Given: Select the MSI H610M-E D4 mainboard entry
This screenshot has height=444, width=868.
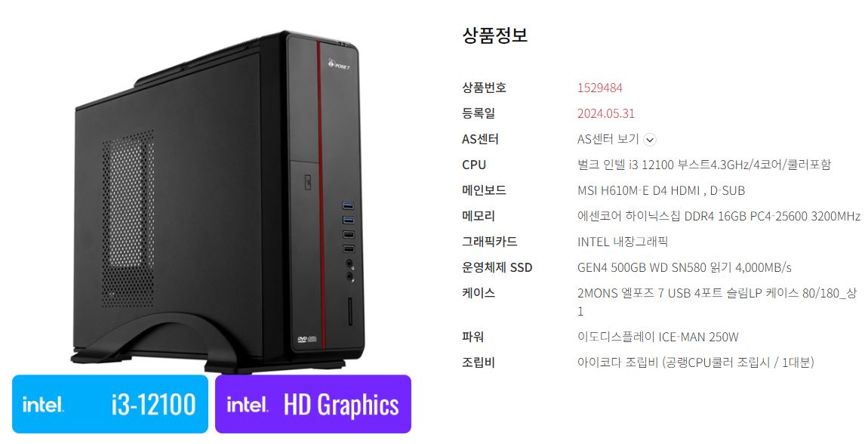Looking at the screenshot, I should tap(661, 190).
